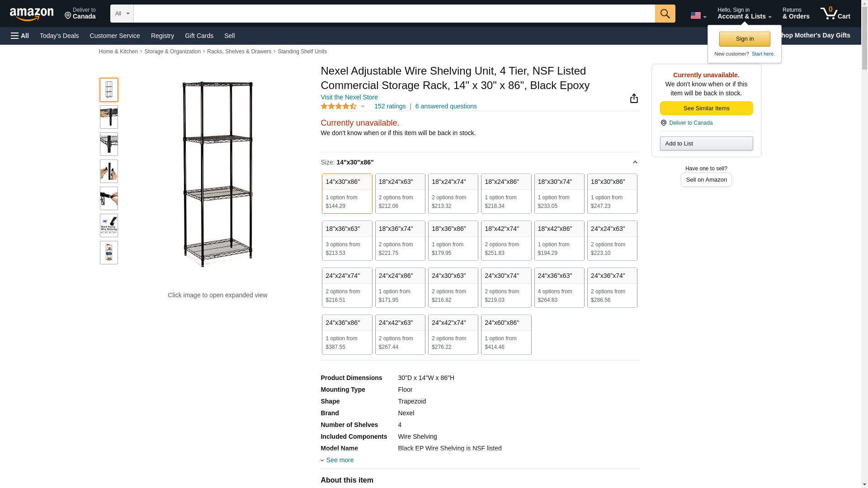Viewport: 868px width, 488px height.
Task: Open Today's Deals in navigation bar
Action: coord(59,36)
